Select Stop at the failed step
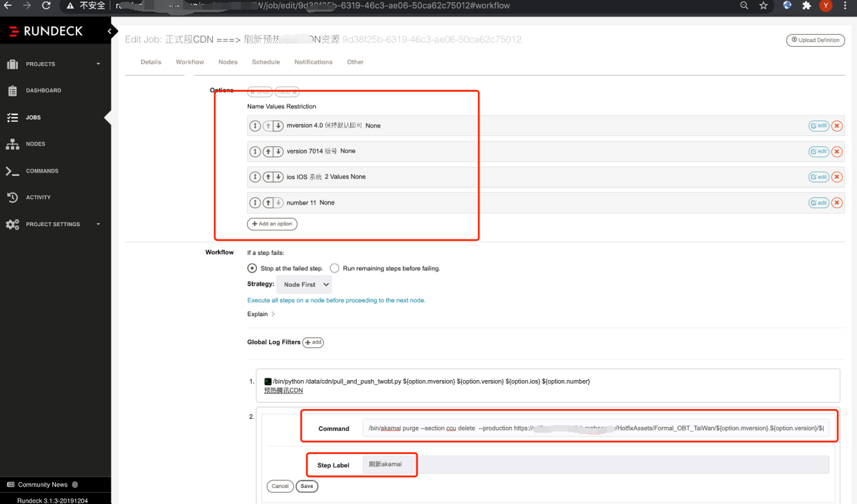This screenshot has width=857, height=504. click(252, 268)
